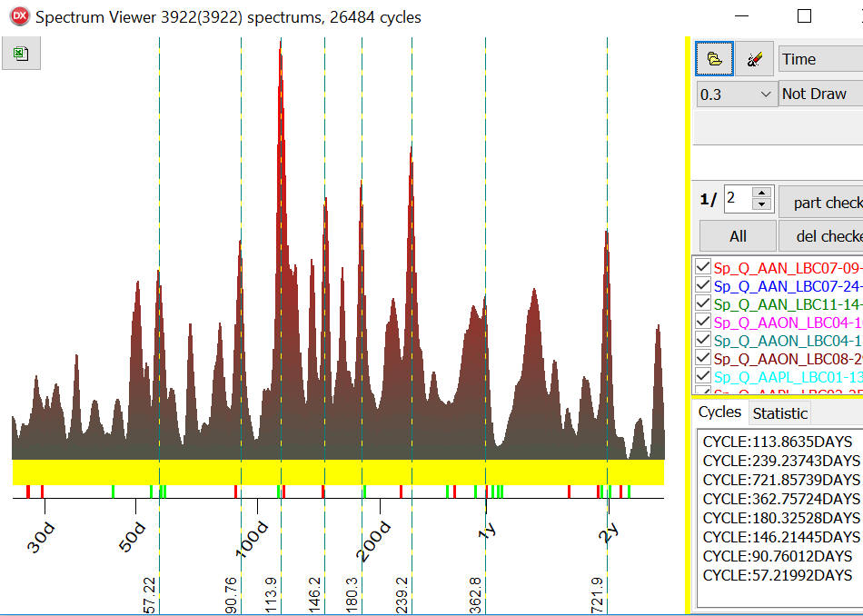
Task: Select the Cycles tab
Action: tap(719, 412)
